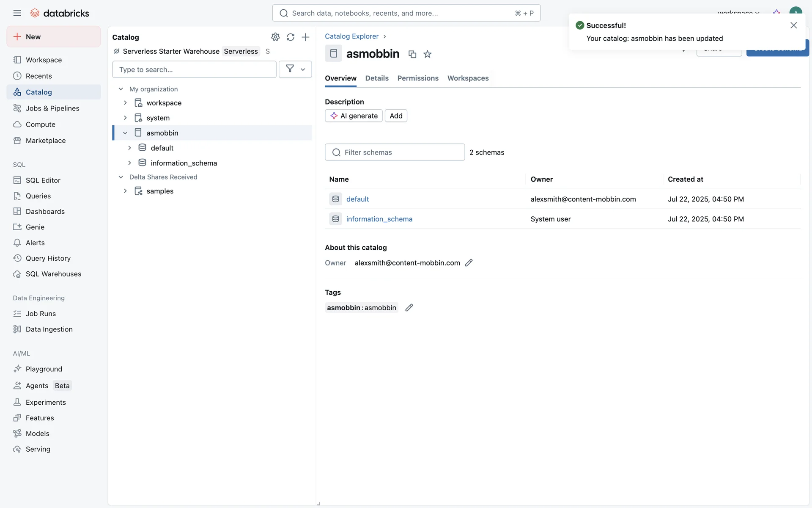812x508 pixels.
Task: Expand the samples catalog node
Action: [125, 191]
